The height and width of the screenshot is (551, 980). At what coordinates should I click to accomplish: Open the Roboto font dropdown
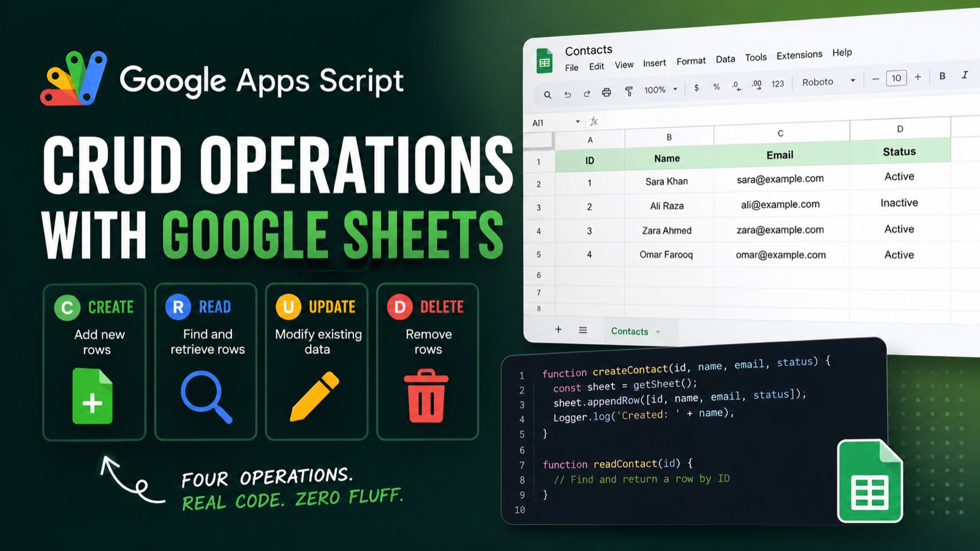829,81
